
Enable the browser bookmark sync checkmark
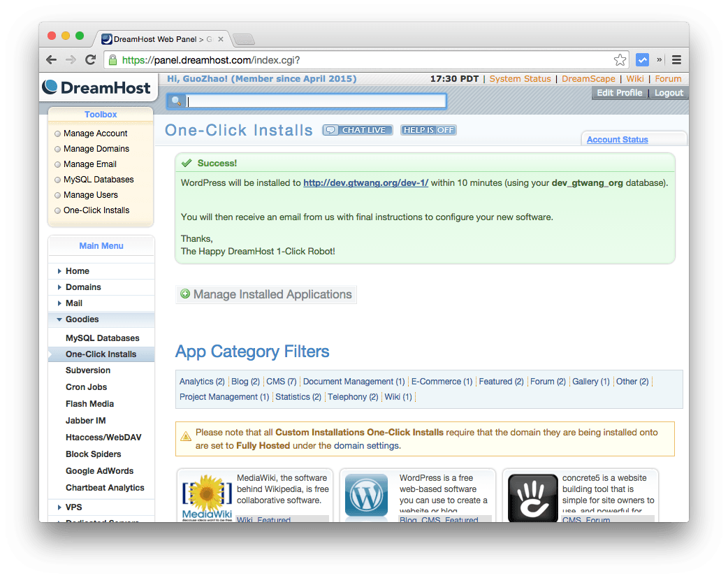[642, 60]
